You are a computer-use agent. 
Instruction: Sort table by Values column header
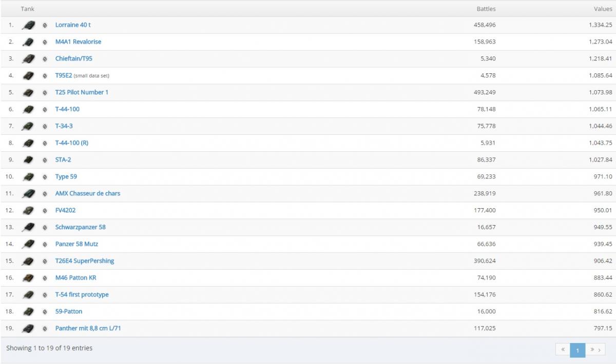(x=603, y=9)
